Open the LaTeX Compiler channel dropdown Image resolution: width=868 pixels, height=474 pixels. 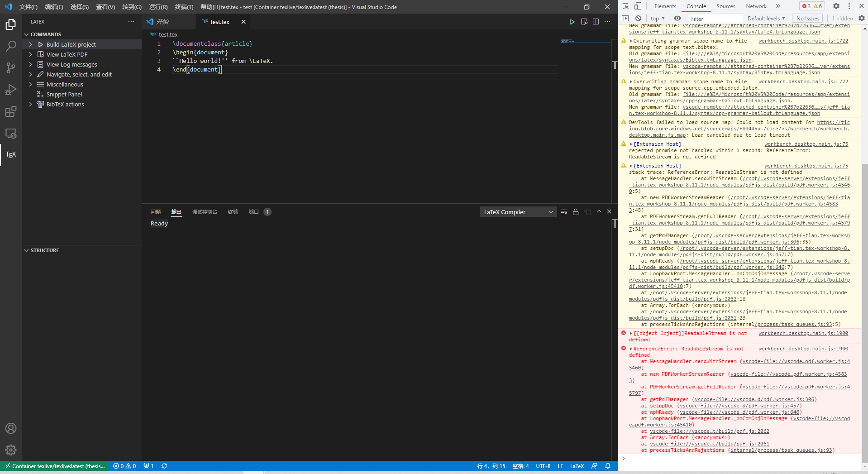(x=518, y=211)
